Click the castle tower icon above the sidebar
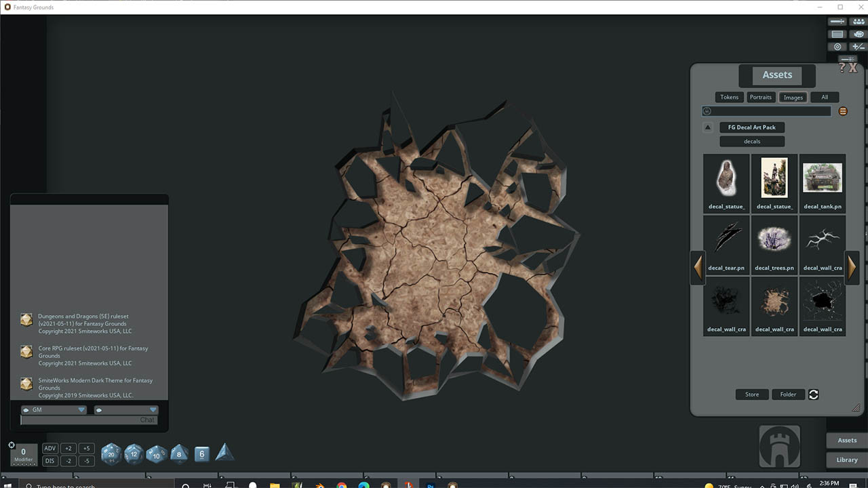The image size is (868, 488). coord(778,445)
